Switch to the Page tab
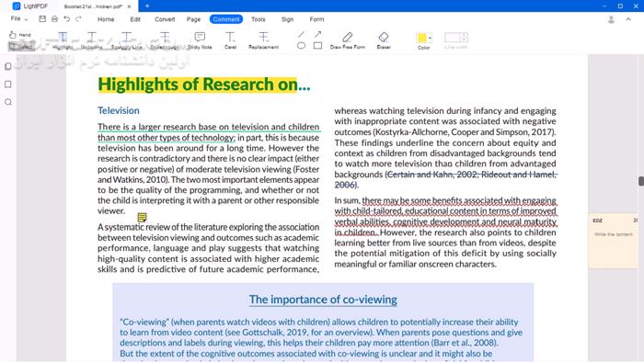The width and height of the screenshot is (644, 362). coord(193,19)
